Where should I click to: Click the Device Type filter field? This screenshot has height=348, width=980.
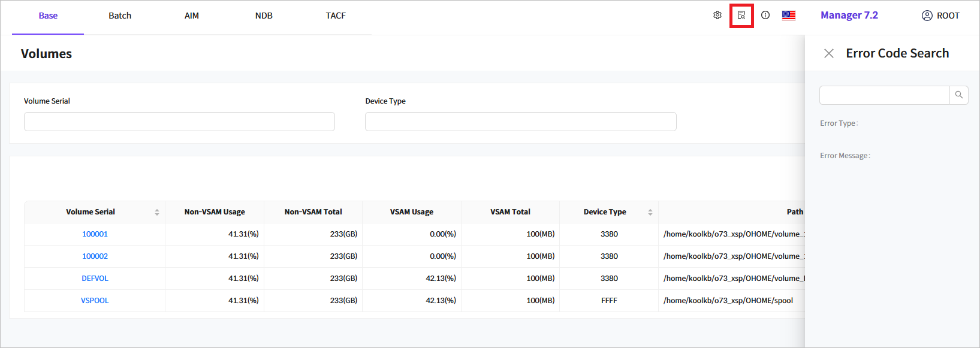point(520,122)
